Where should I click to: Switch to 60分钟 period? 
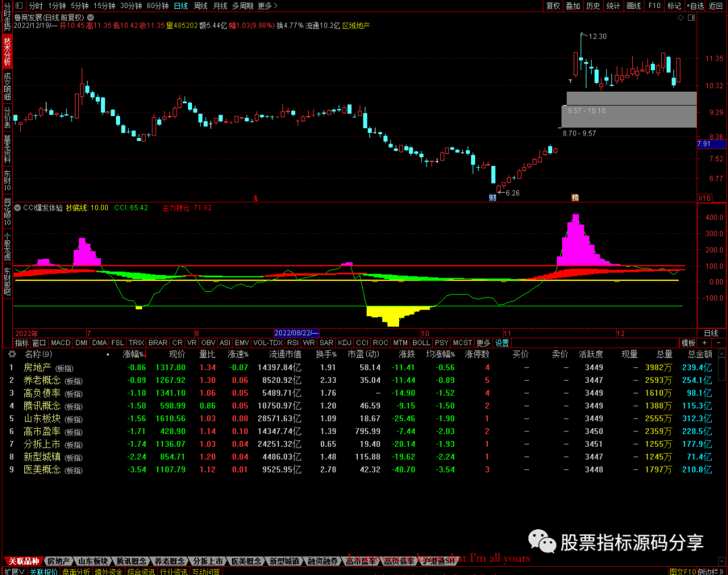157,5
